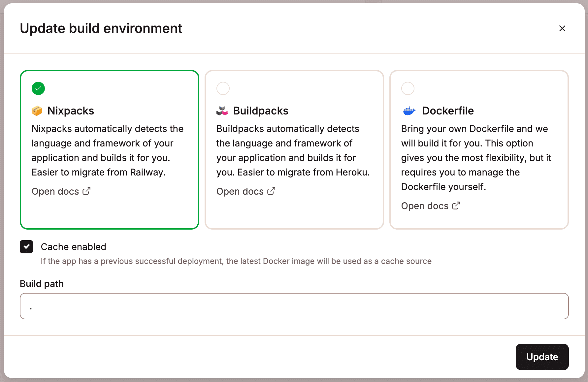Viewport: 588px width, 382px height.
Task: Click the Build path label
Action: [42, 284]
